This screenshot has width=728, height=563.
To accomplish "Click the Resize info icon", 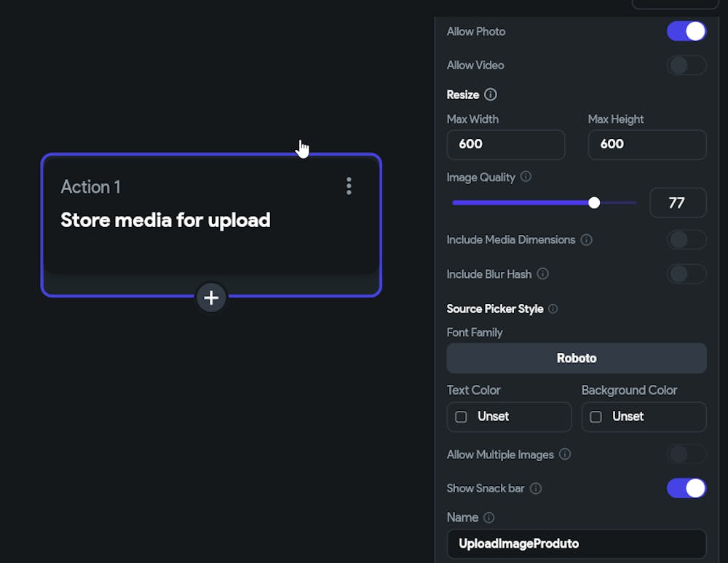I will [491, 95].
